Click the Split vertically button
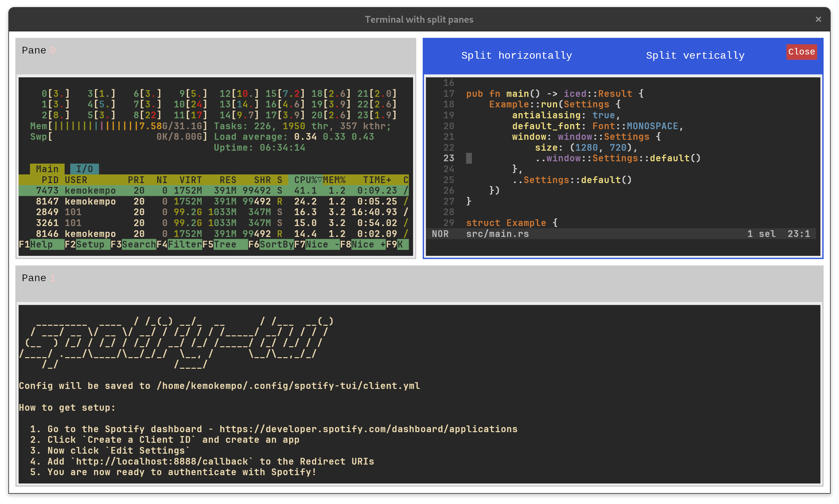839x504 pixels. click(x=695, y=55)
